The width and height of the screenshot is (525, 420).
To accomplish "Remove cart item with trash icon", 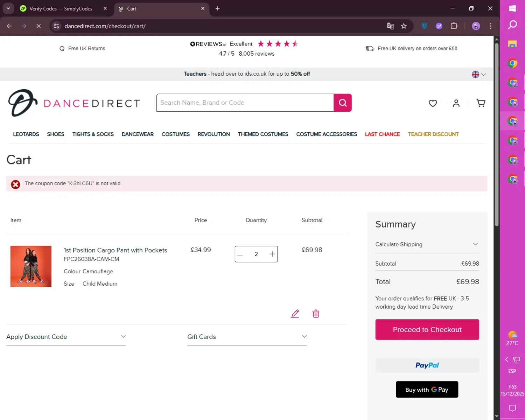I will click(x=316, y=314).
